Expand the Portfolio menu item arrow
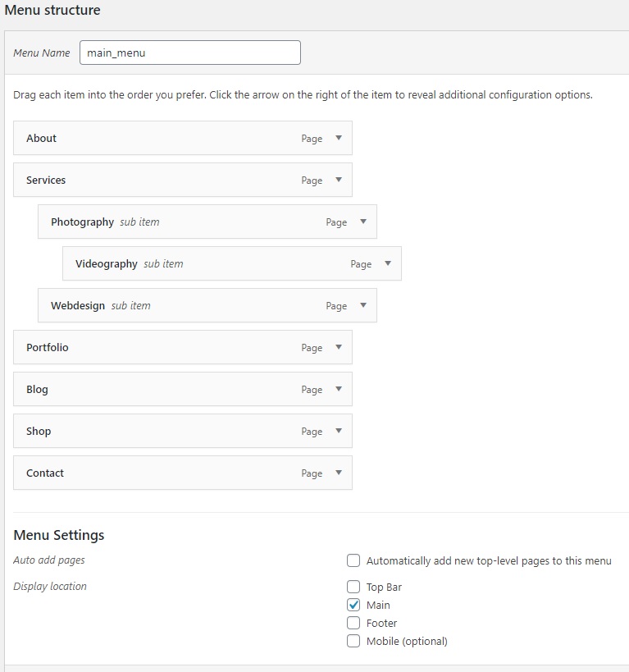Image resolution: width=629 pixels, height=672 pixels. click(x=339, y=347)
